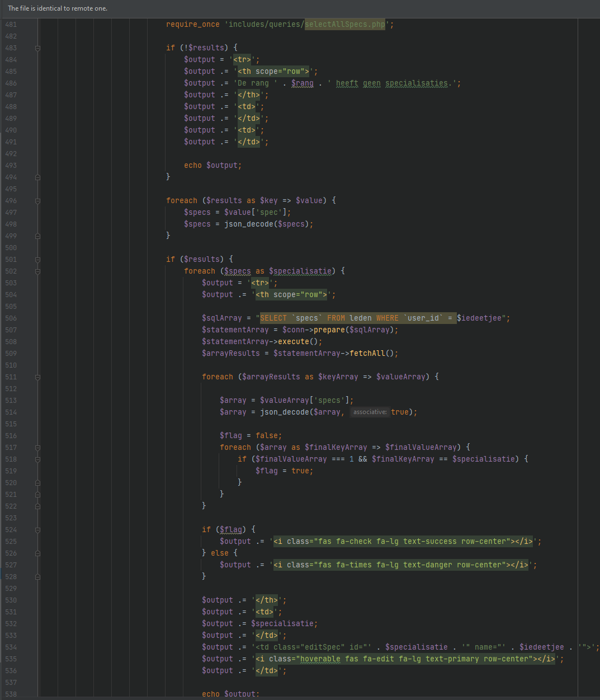Collapse the if ($results) block at line 501

point(37,260)
